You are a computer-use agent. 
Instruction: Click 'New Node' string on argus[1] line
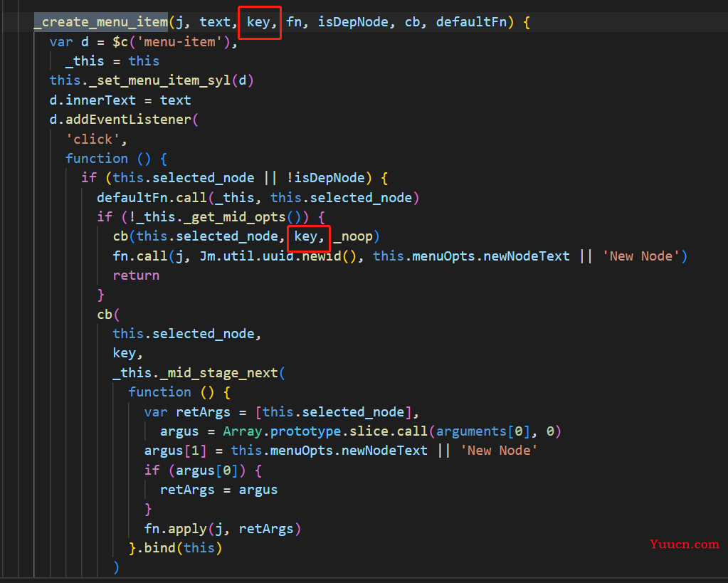pyautogui.click(x=499, y=451)
